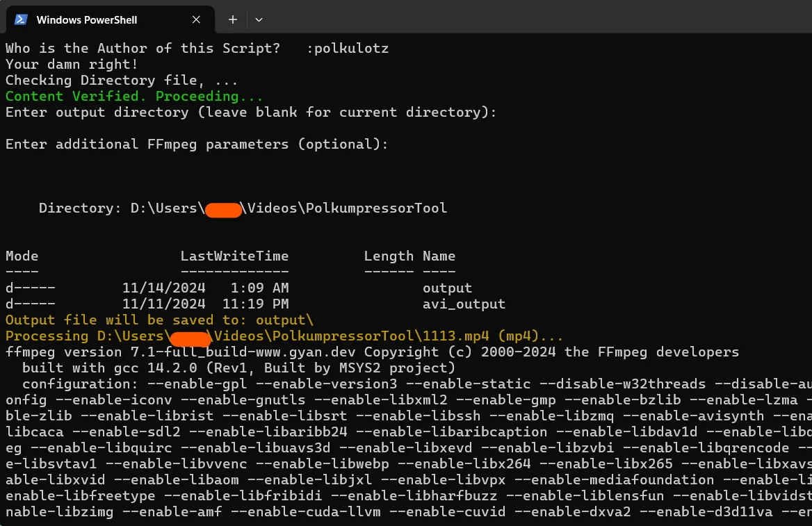Open a new tab with the plus icon
Viewport: 812px width, 526px height.
[x=233, y=19]
